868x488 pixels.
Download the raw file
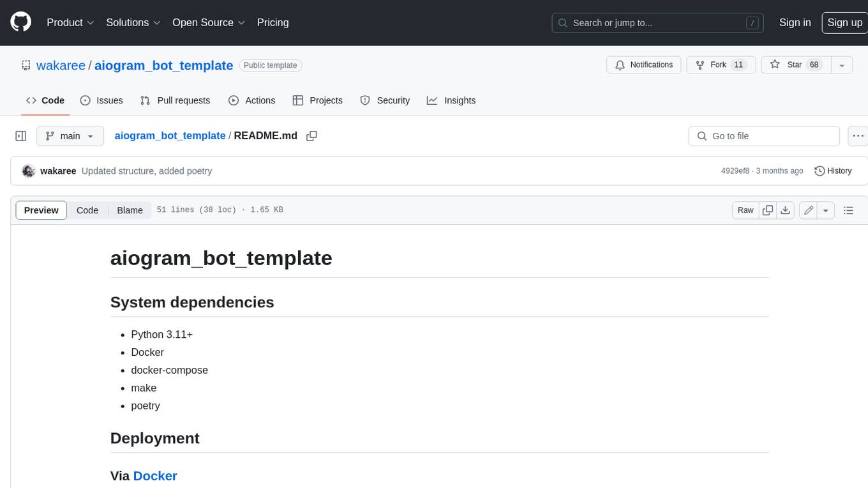click(x=786, y=210)
